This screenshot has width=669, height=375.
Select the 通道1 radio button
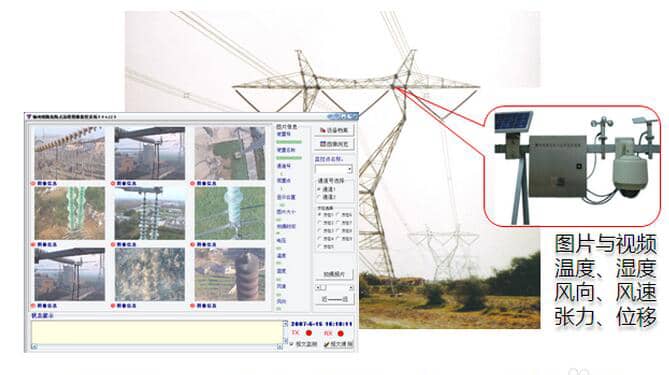(319, 189)
